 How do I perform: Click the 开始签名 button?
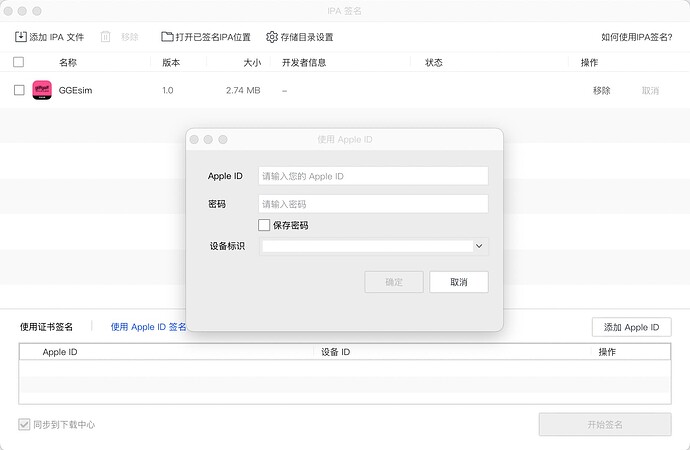[605, 424]
